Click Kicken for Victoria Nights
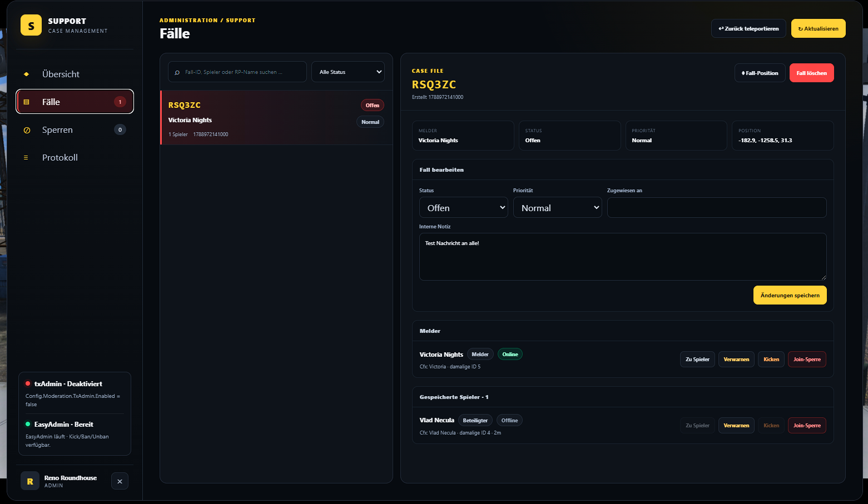This screenshot has width=868, height=504. tap(771, 360)
